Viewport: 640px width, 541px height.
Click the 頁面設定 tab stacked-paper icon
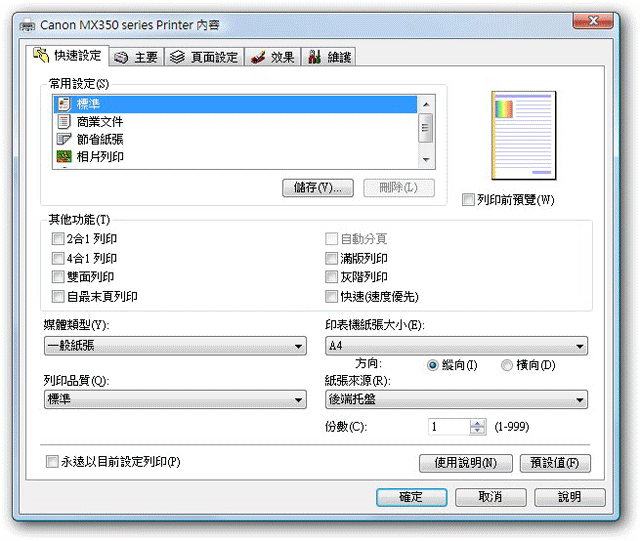177,57
